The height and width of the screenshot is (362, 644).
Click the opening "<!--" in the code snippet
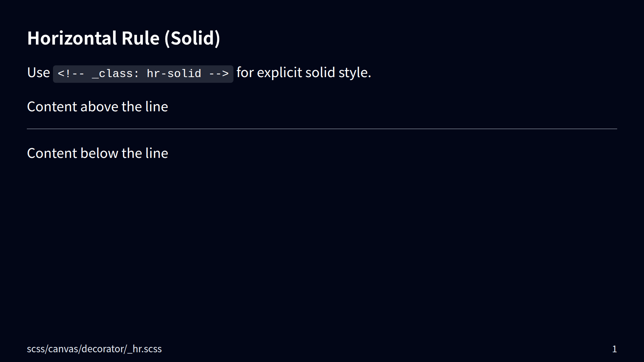pos(71,74)
